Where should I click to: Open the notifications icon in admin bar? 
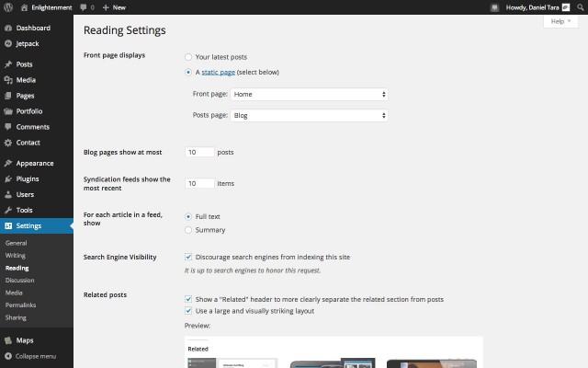click(x=494, y=7)
